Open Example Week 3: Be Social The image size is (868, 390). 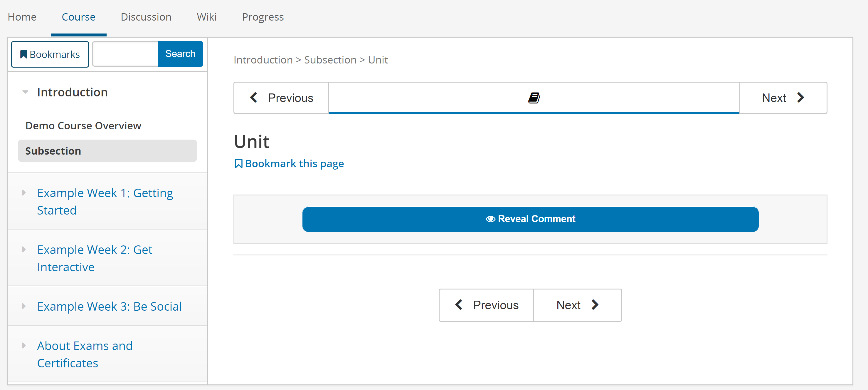click(110, 306)
